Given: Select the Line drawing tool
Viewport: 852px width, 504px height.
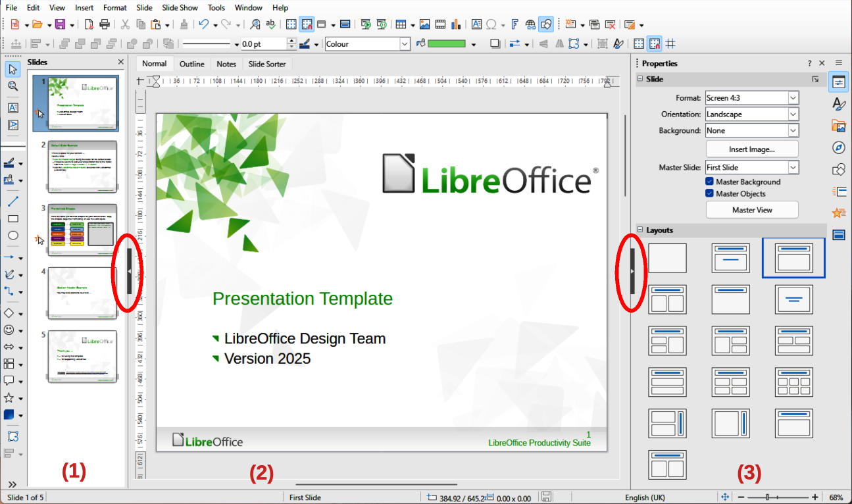Looking at the screenshot, I should [13, 201].
